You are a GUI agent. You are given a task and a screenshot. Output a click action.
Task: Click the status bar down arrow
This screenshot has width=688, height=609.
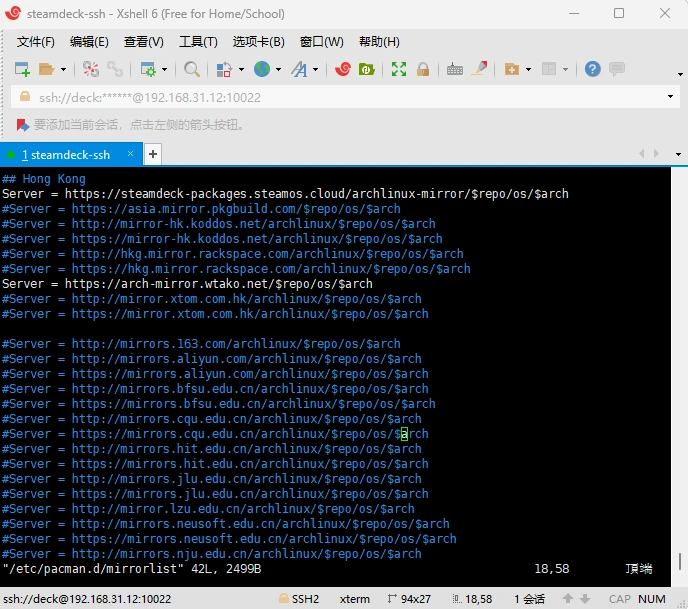585,598
